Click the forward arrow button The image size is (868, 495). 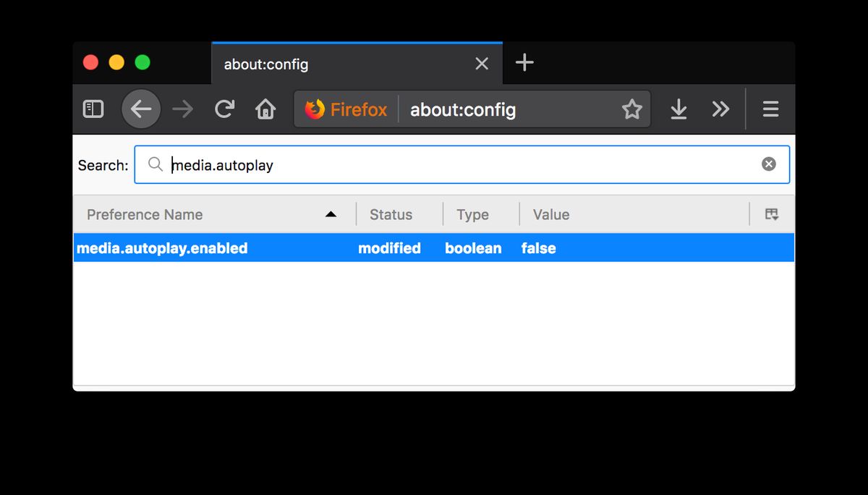click(x=183, y=109)
